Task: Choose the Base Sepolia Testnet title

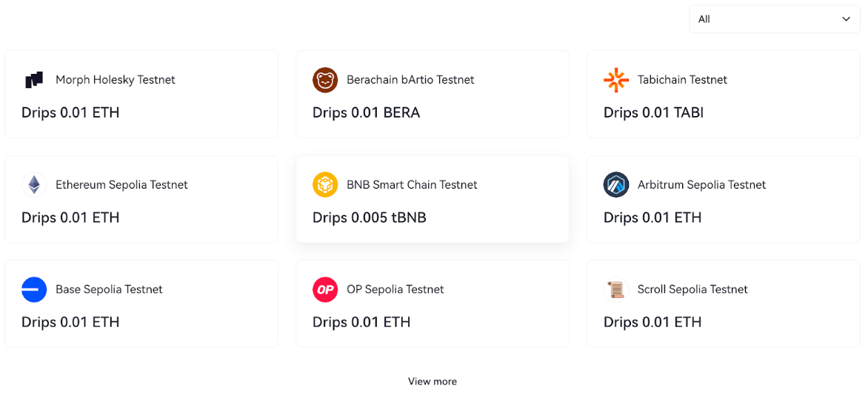Action: [109, 289]
